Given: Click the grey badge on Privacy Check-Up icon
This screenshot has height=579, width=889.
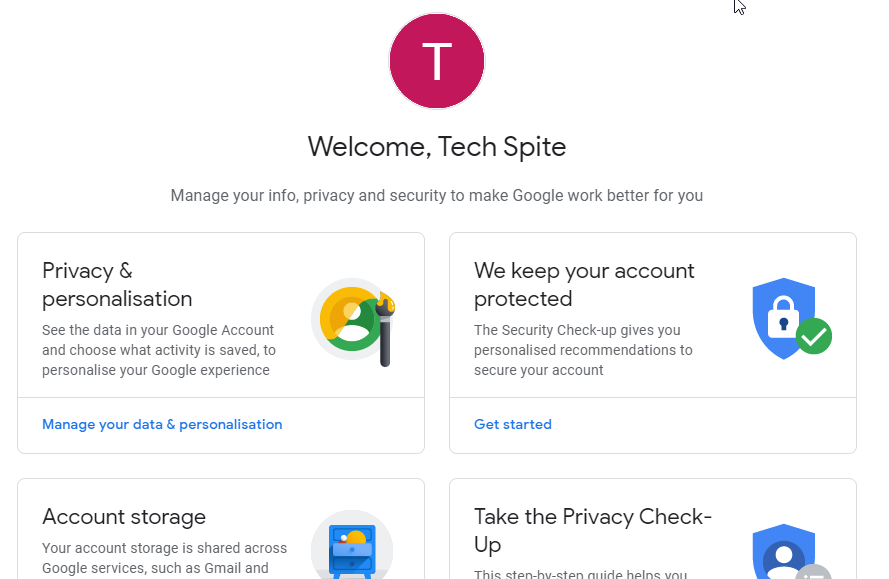Looking at the screenshot, I should coord(814,572).
